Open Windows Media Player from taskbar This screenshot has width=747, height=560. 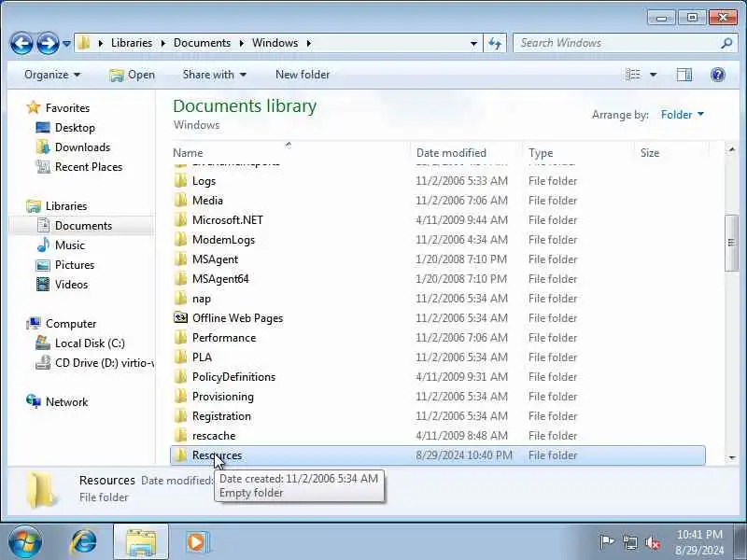tap(197, 542)
